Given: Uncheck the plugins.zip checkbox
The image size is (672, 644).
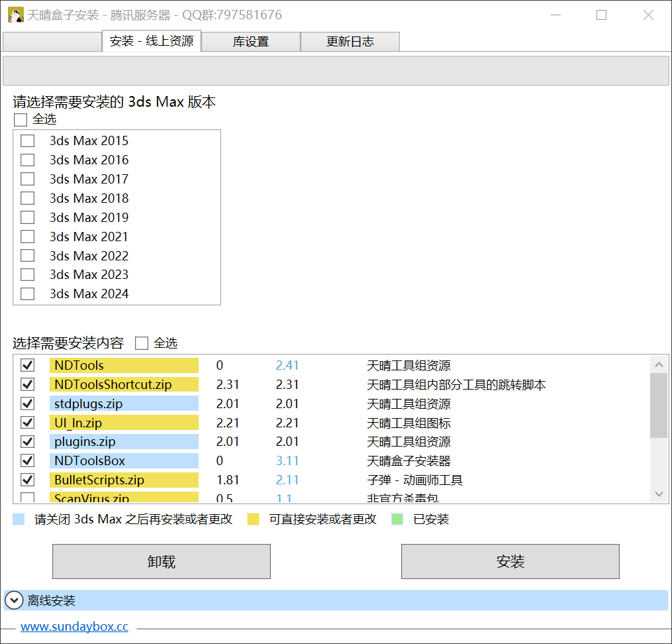Looking at the screenshot, I should point(27,442).
